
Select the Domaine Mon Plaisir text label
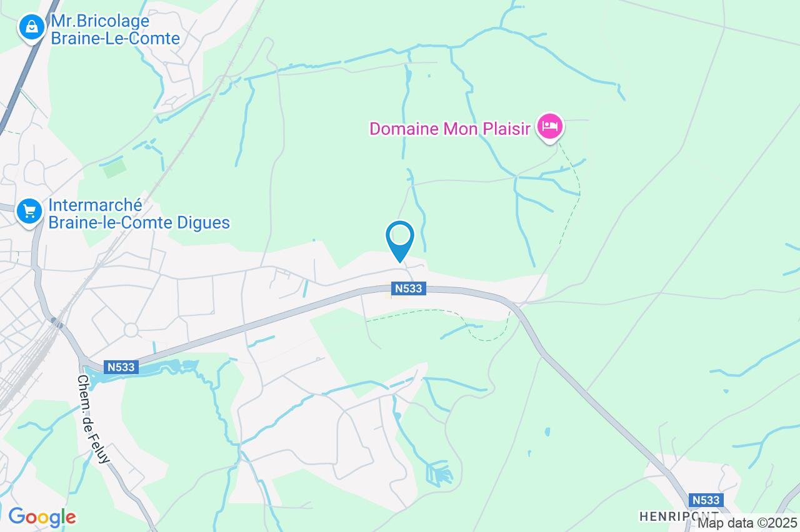pyautogui.click(x=450, y=129)
